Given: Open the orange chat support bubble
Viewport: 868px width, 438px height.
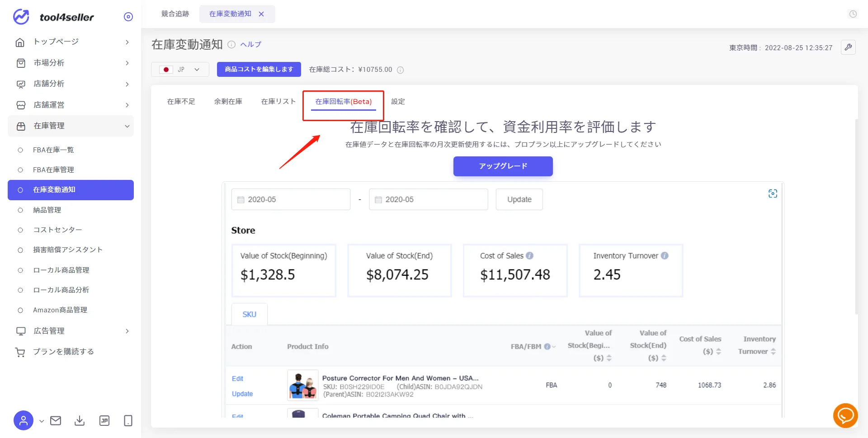Looking at the screenshot, I should click(x=845, y=415).
